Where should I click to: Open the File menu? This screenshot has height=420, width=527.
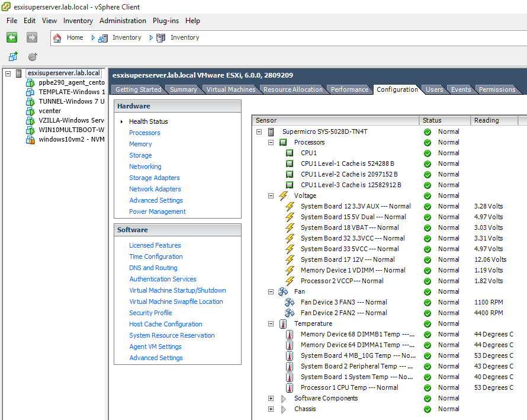coord(12,21)
